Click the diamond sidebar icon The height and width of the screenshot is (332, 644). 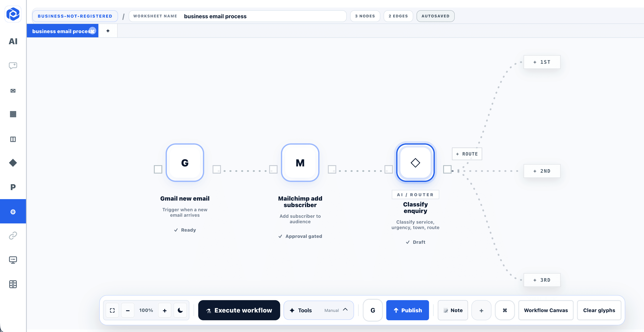[13, 163]
